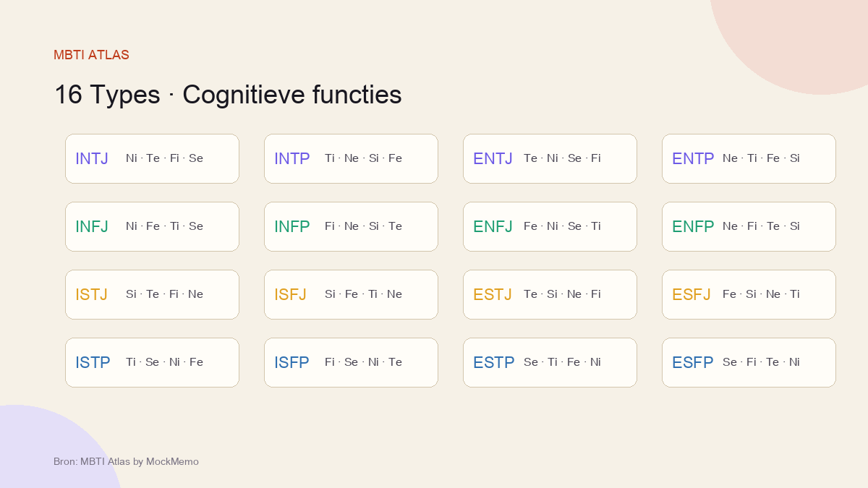Click the 'Bron: MBTI Atlas by MockMemo' footer

(x=126, y=461)
